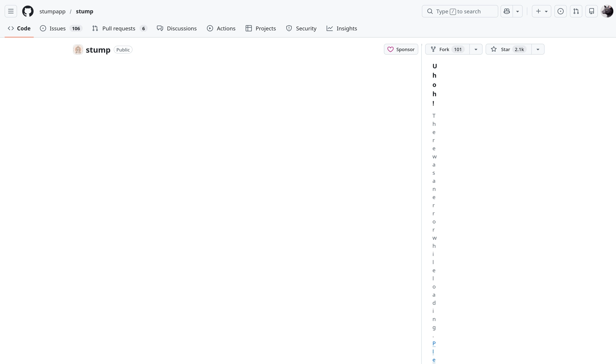This screenshot has width=616, height=364.
Task: Expand the Fork options dropdown
Action: (476, 49)
